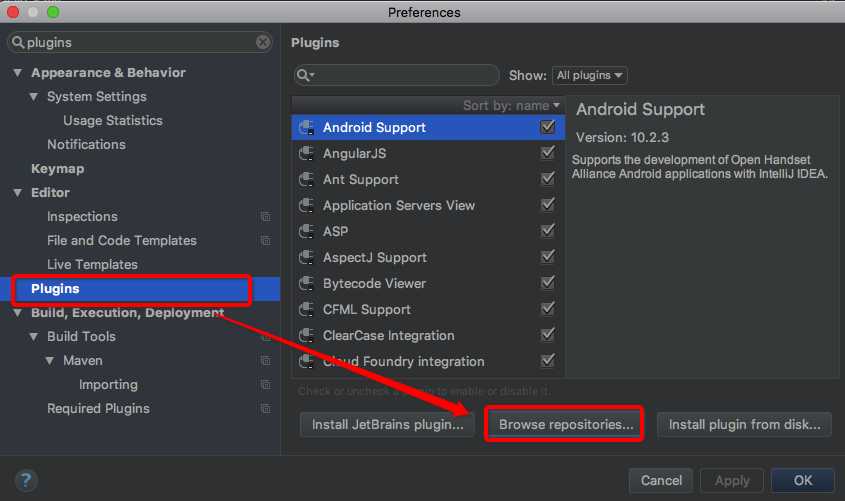The width and height of the screenshot is (845, 501).
Task: Select the AspectJ Support plugin row
Action: tap(428, 258)
